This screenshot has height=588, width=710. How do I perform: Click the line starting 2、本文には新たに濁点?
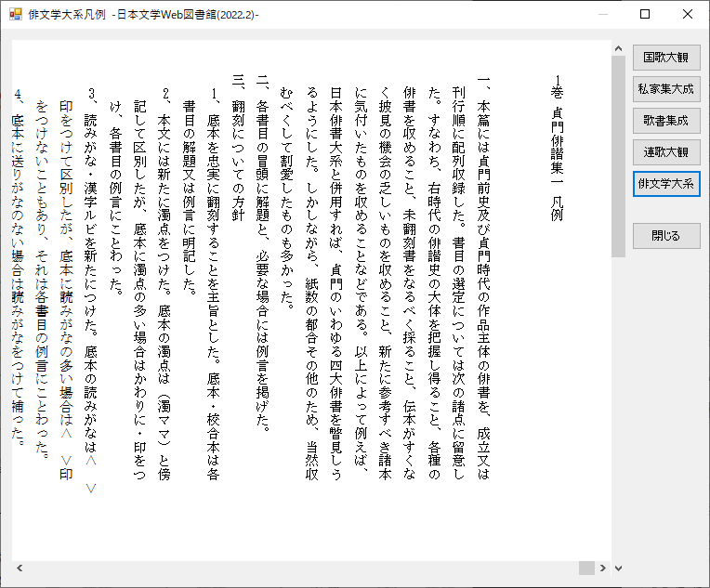point(164,284)
